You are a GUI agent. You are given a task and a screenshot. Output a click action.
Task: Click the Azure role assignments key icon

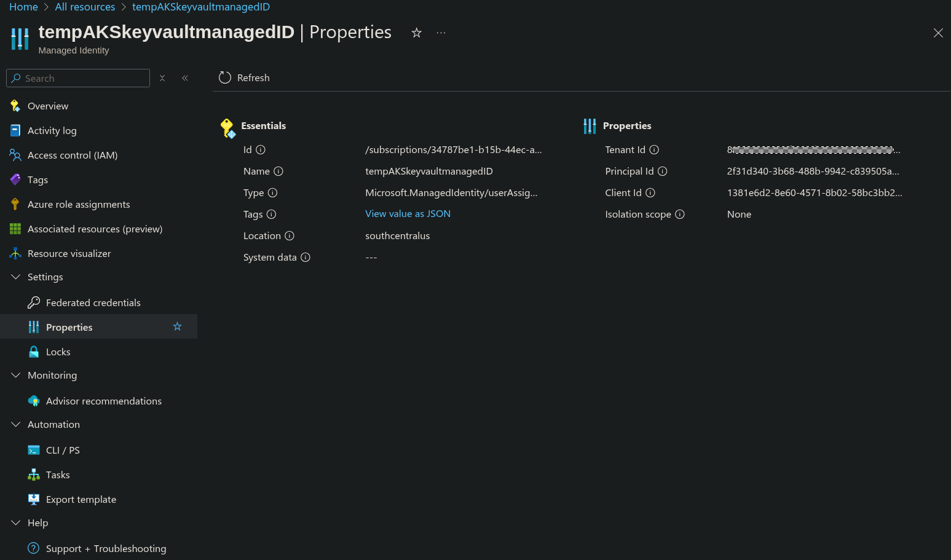coord(15,204)
